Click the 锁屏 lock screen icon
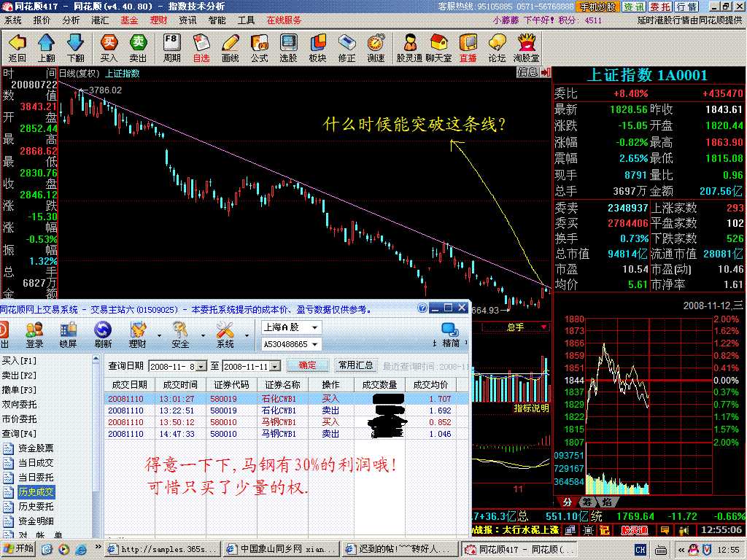 (68, 335)
